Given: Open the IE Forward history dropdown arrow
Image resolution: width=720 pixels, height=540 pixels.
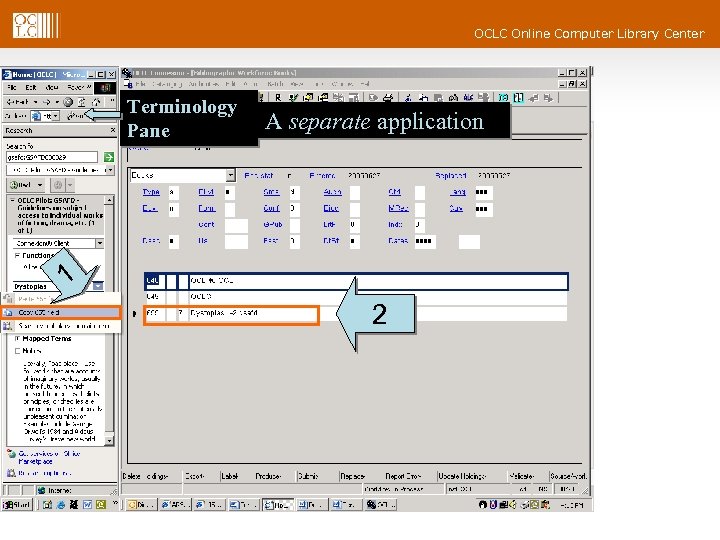Looking at the screenshot, I should (57, 102).
